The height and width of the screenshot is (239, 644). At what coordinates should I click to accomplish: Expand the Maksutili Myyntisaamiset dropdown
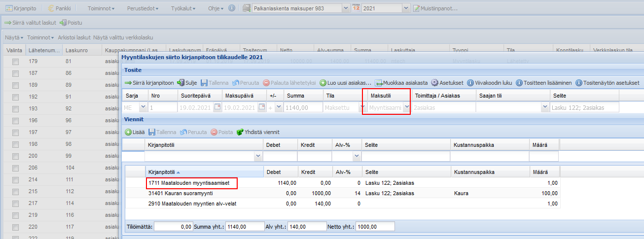[x=406, y=107]
